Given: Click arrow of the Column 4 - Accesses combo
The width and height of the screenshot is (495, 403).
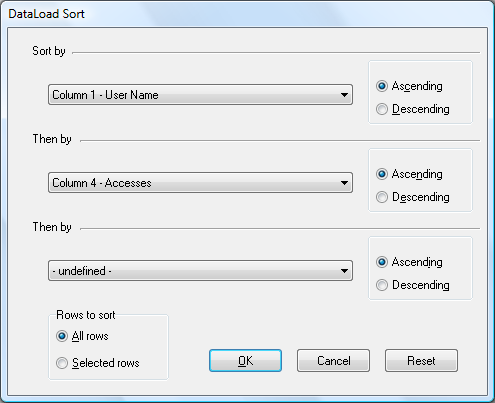Looking at the screenshot, I should 345,183.
